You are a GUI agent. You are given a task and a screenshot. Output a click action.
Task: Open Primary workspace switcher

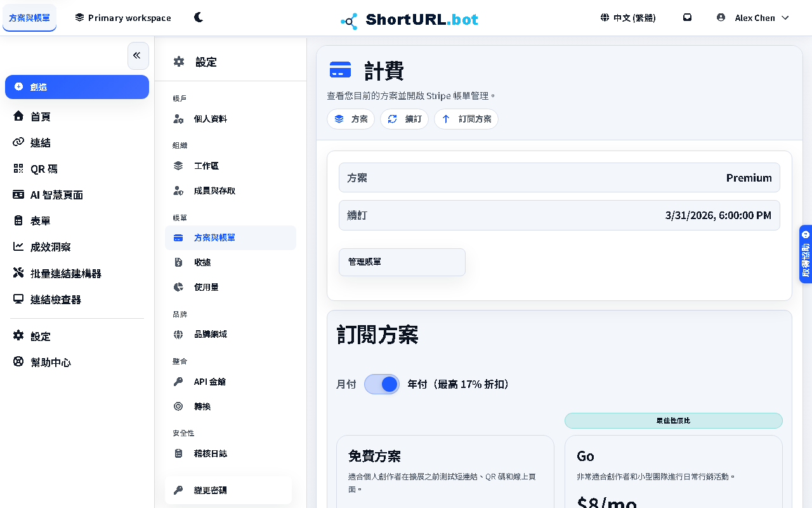click(x=123, y=18)
